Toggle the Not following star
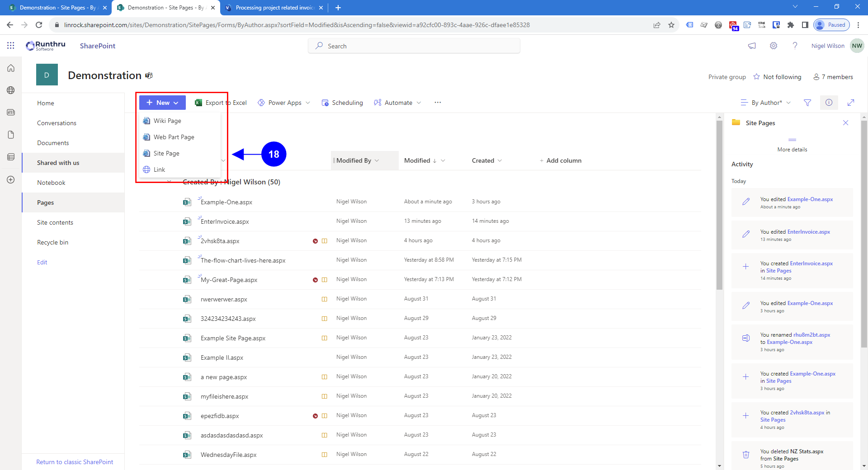Image resolution: width=868 pixels, height=470 pixels. click(756, 77)
